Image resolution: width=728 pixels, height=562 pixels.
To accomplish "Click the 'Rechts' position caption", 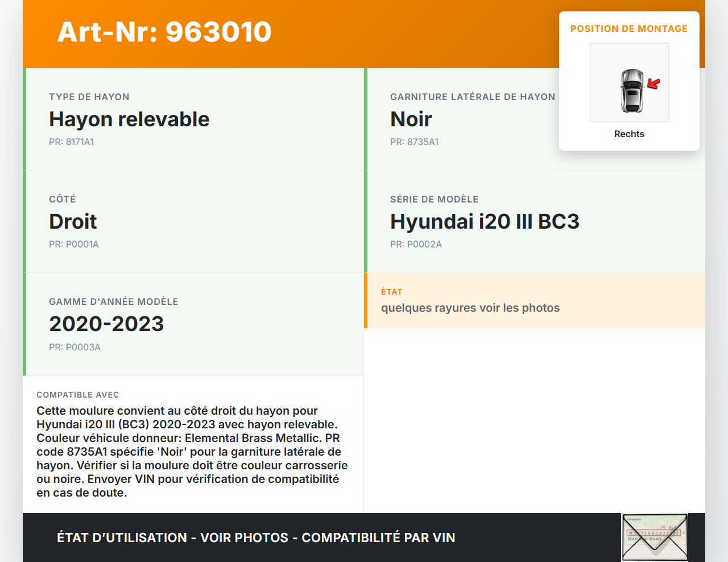I will coord(629,134).
